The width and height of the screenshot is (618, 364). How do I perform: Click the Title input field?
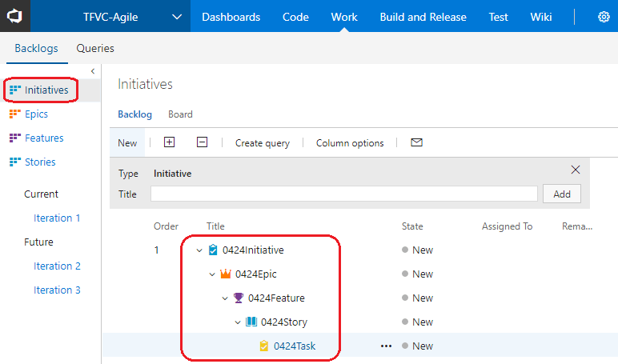point(343,194)
